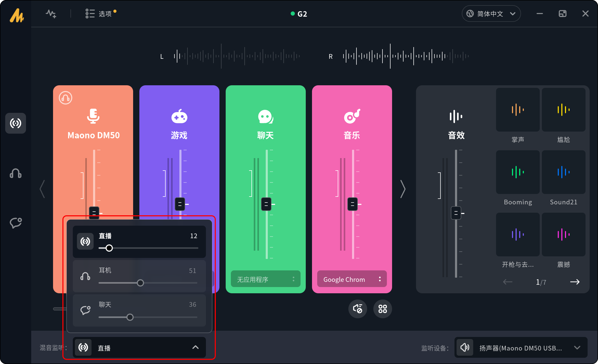The image size is (598, 364).
Task: Toggle headphone monitor on the Maono DM50 channel
Action: point(66,98)
